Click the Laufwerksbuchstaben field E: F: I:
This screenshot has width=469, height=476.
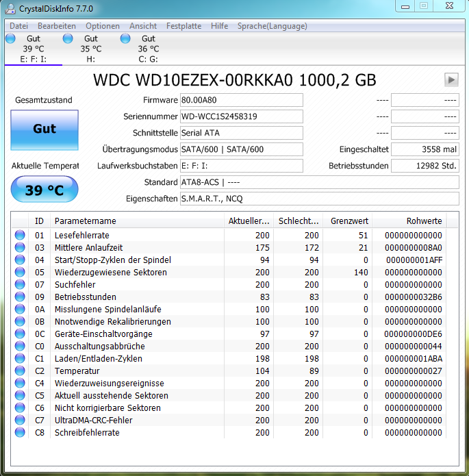(x=241, y=166)
